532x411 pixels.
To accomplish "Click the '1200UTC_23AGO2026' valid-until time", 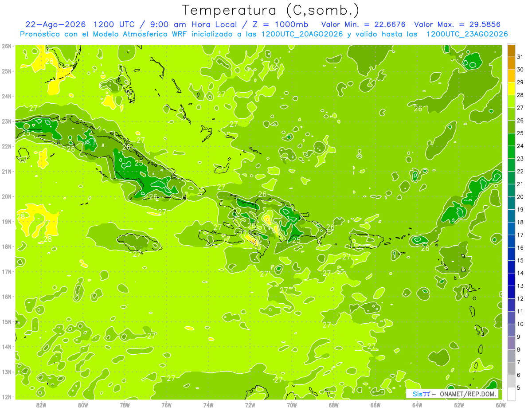I will (467, 34).
